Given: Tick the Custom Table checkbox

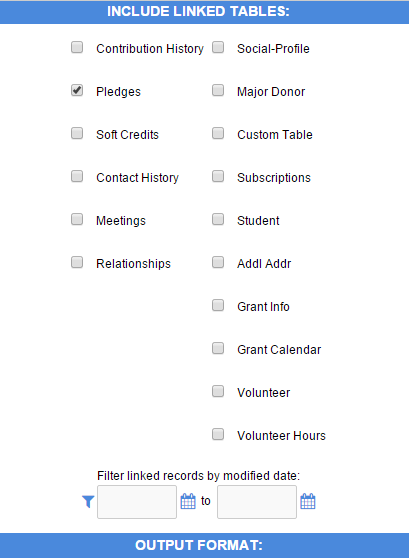Looking at the screenshot, I should pyautogui.click(x=218, y=133).
